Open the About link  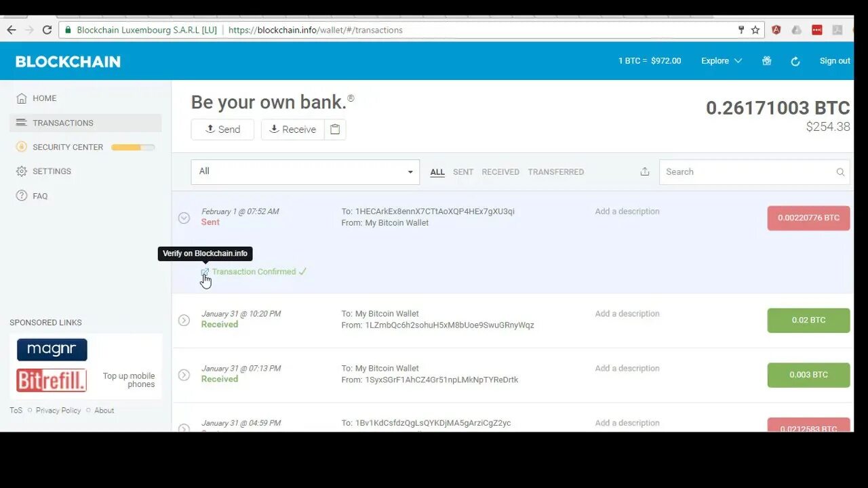[104, 411]
